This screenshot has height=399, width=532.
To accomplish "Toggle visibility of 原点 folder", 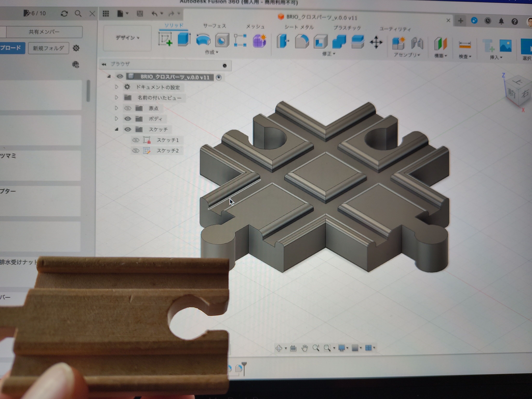I will 128,108.
